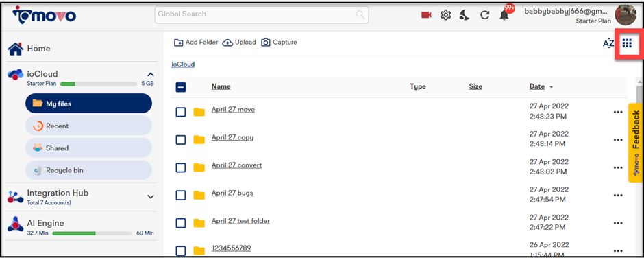Open more options for April 27 bugs
Viewport: 644px width, 258px height.
(618, 195)
